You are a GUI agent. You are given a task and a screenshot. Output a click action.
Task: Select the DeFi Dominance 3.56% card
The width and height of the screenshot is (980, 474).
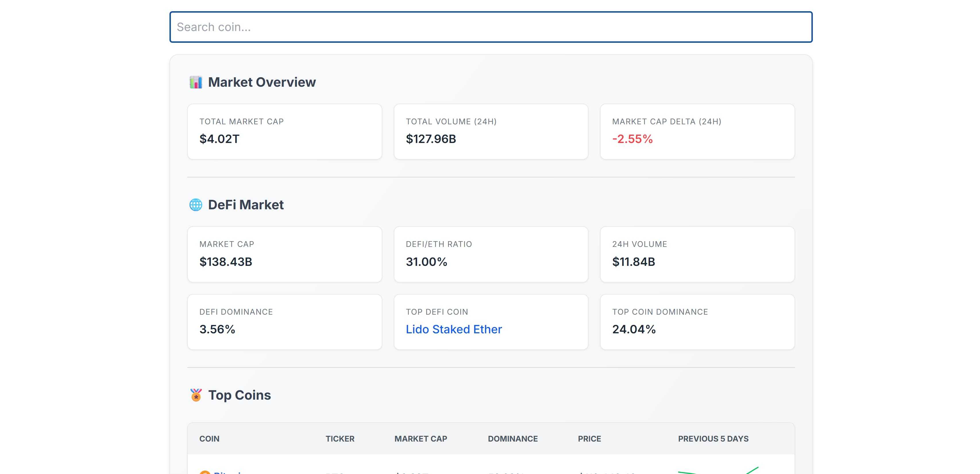tap(285, 322)
